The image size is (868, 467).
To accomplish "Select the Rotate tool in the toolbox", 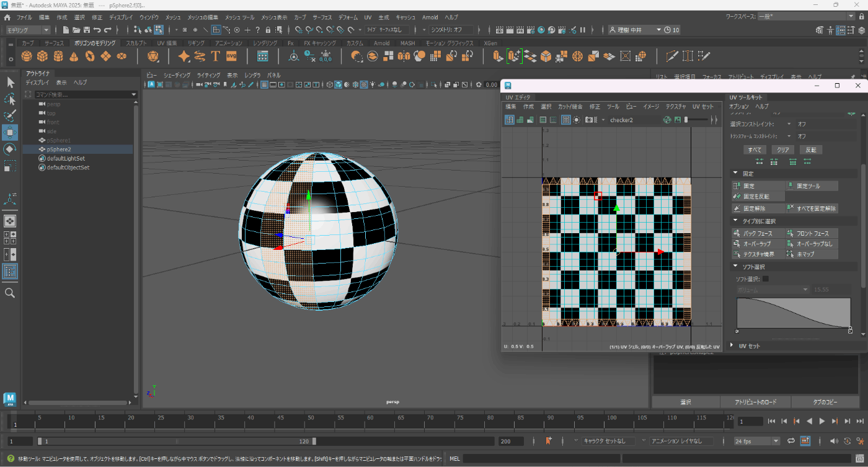I will tap(11, 149).
